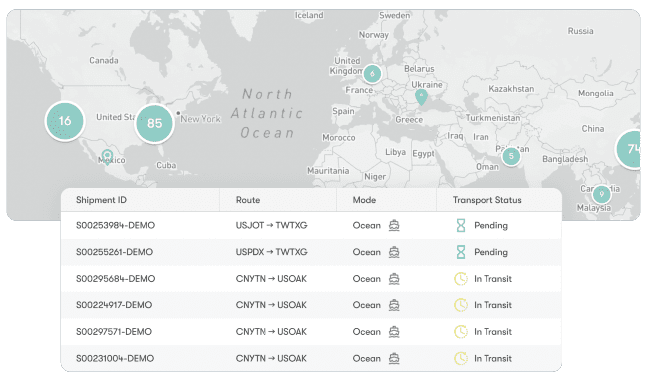Viewport: 649px width, 384px height.
Task: Open the cluster of 9 near Malaysia
Action: pyautogui.click(x=601, y=194)
